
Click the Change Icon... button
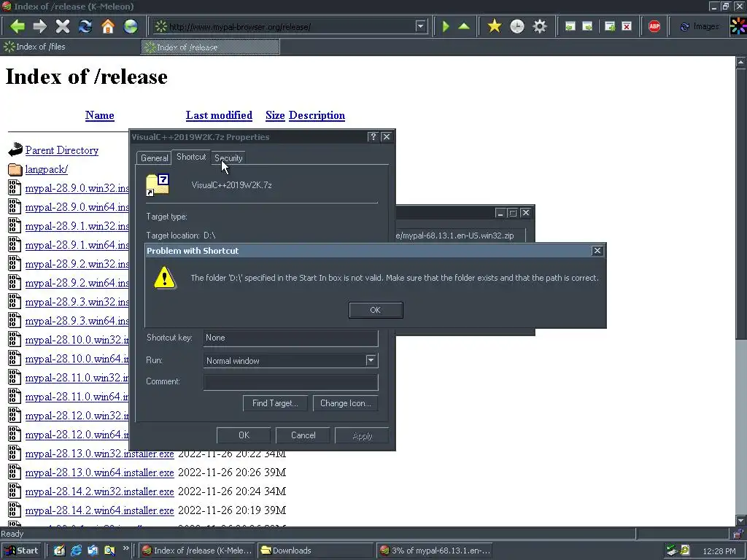[x=345, y=403]
